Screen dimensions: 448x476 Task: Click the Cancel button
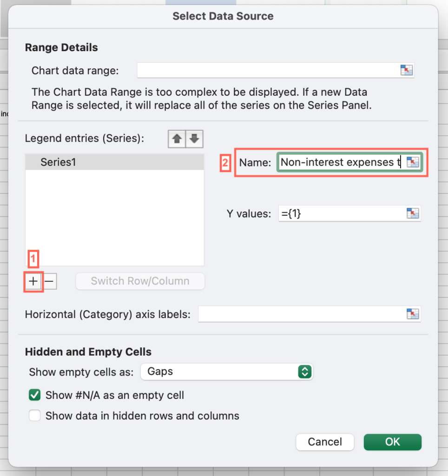tap(325, 442)
